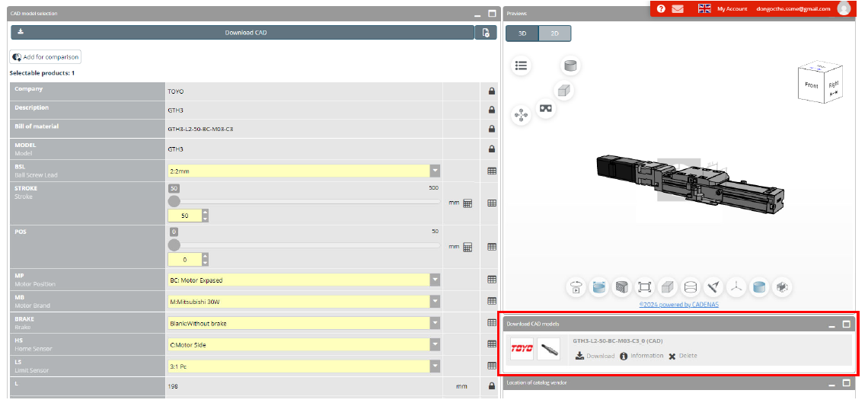This screenshot has width=868, height=403.
Task: Expand the Motor Position dropdown
Action: pos(435,280)
